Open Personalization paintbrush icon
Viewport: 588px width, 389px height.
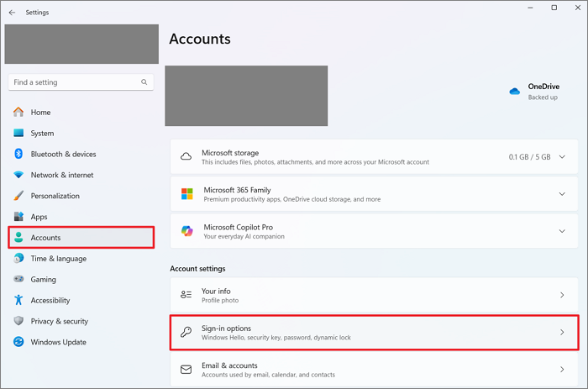[18, 196]
